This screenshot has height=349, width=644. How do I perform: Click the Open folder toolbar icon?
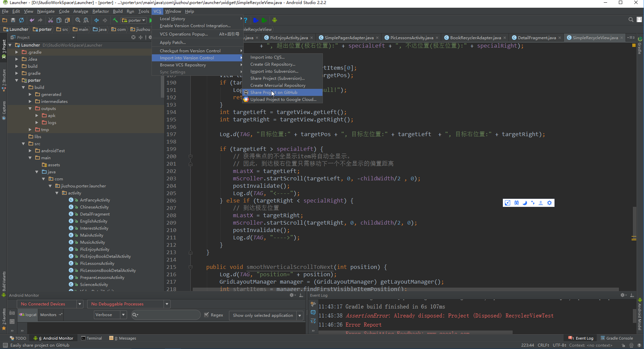(x=5, y=20)
